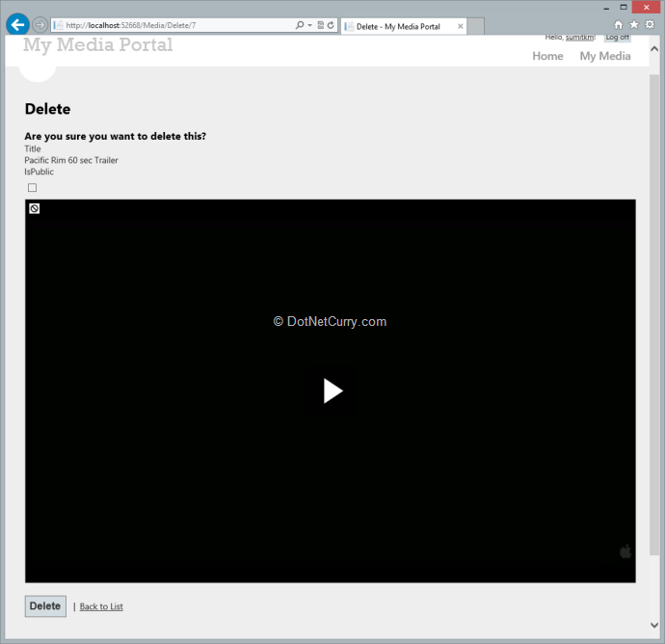Screen dimensions: 665x644
Task: Follow the Back to List link
Action: tap(101, 606)
